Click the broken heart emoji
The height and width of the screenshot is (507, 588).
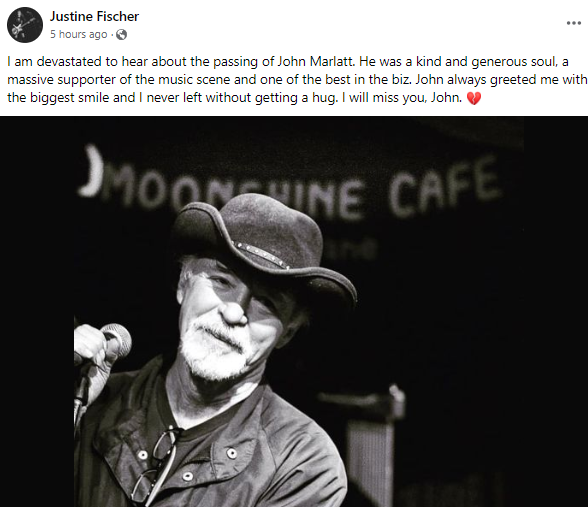pyautogui.click(x=474, y=99)
